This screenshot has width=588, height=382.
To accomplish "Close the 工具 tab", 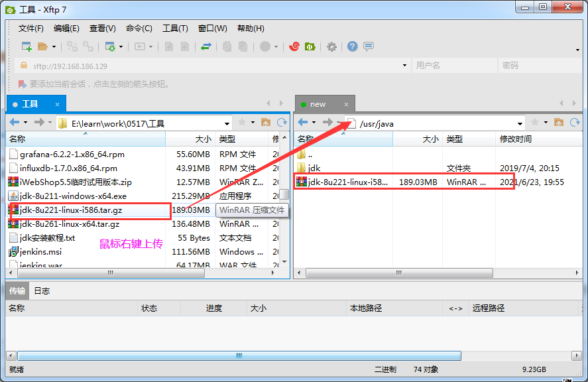I will click(58, 105).
